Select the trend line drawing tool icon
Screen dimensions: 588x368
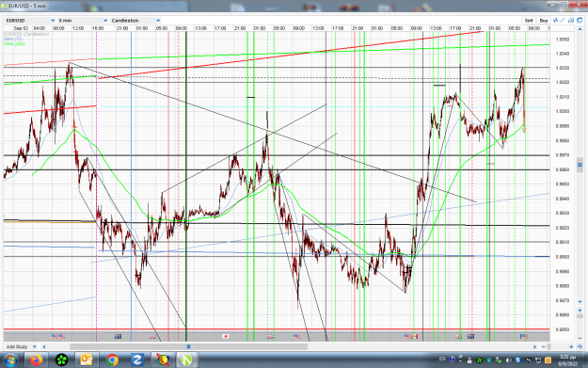(x=563, y=21)
